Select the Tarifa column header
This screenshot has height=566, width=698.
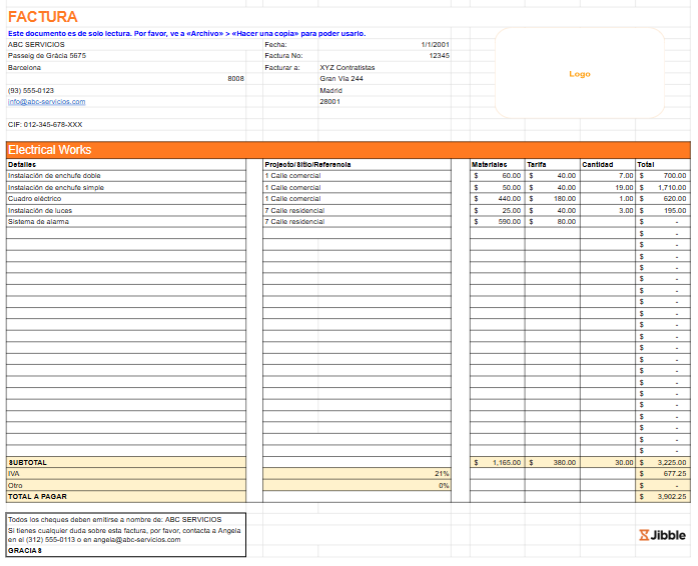537,164
